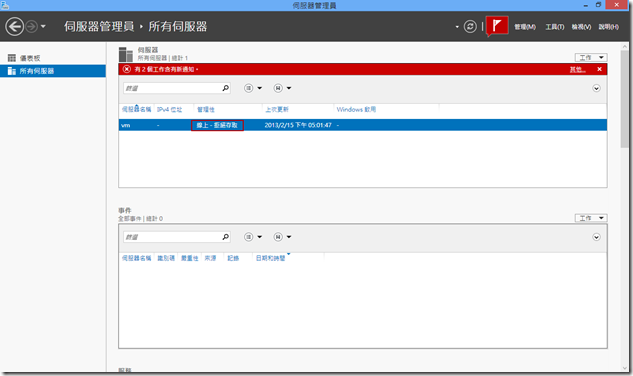Sort events by 記錄 column
The height and width of the screenshot is (376, 633).
[233, 258]
